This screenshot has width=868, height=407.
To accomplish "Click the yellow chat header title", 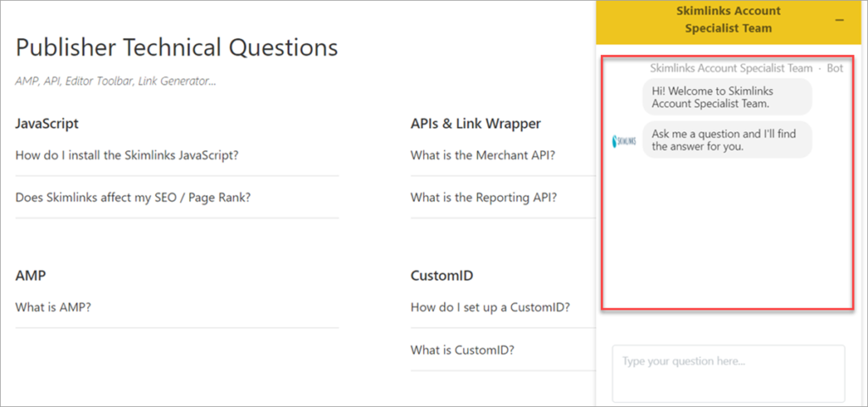I will pos(728,20).
